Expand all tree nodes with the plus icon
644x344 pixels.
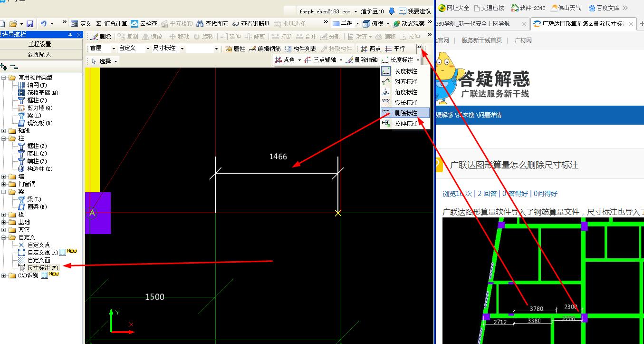coord(4,67)
